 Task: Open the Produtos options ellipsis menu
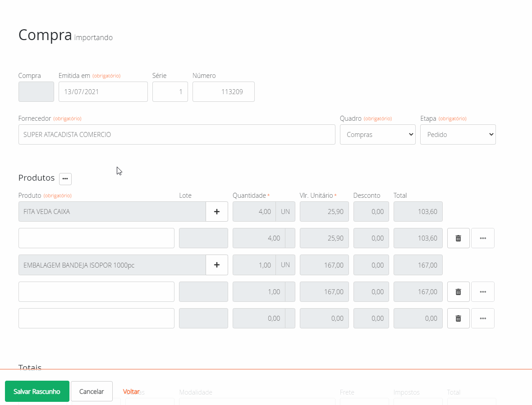pos(65,179)
